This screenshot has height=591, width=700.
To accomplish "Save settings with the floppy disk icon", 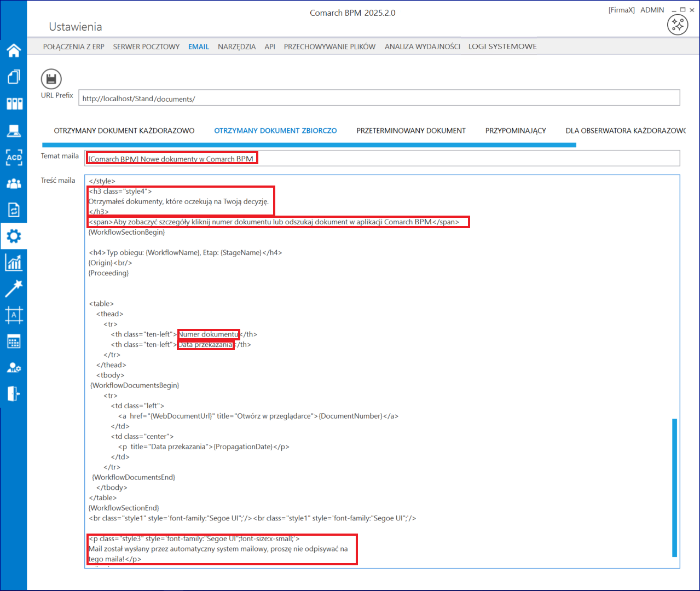I will coord(51,79).
